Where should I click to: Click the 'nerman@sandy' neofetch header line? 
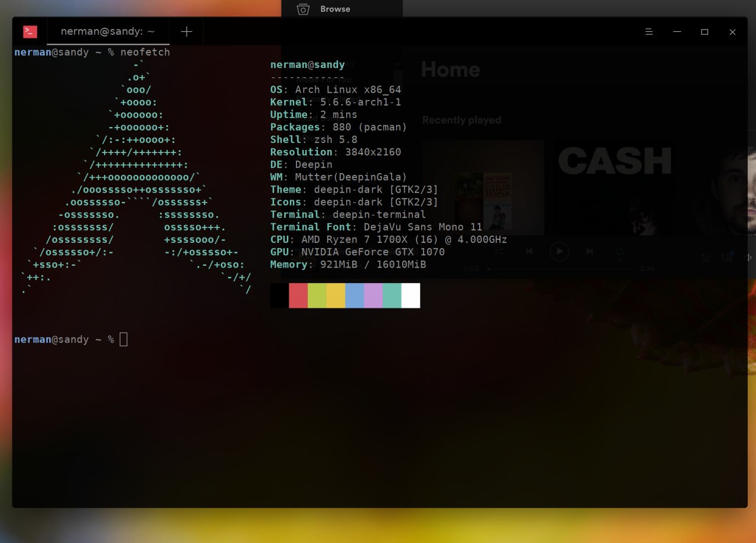[308, 65]
